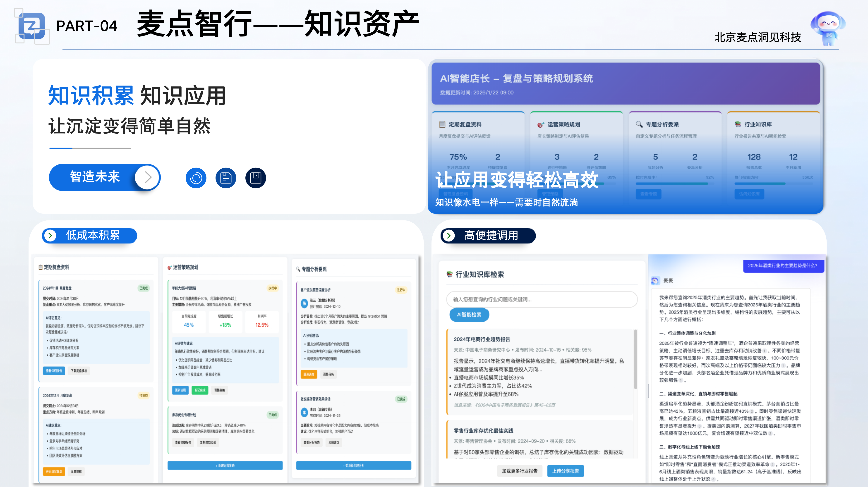Click the 128 报告总数 statistic
The width and height of the screenshot is (868, 487).
754,161
